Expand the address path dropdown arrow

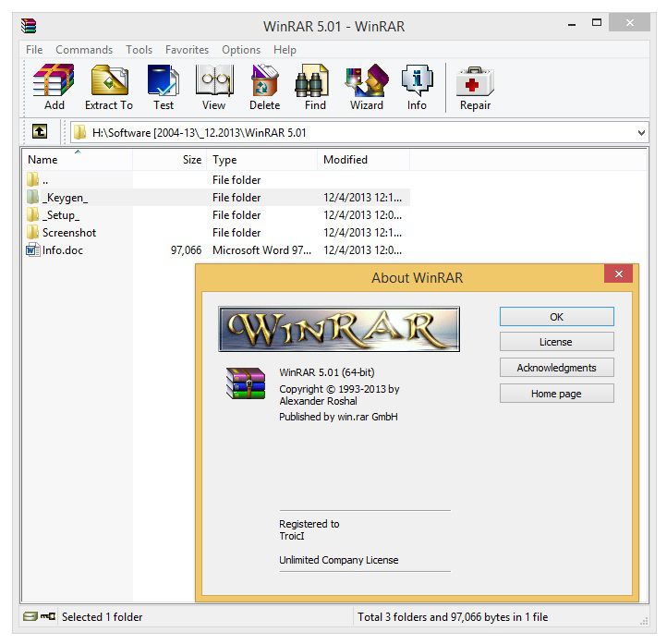pos(641,133)
